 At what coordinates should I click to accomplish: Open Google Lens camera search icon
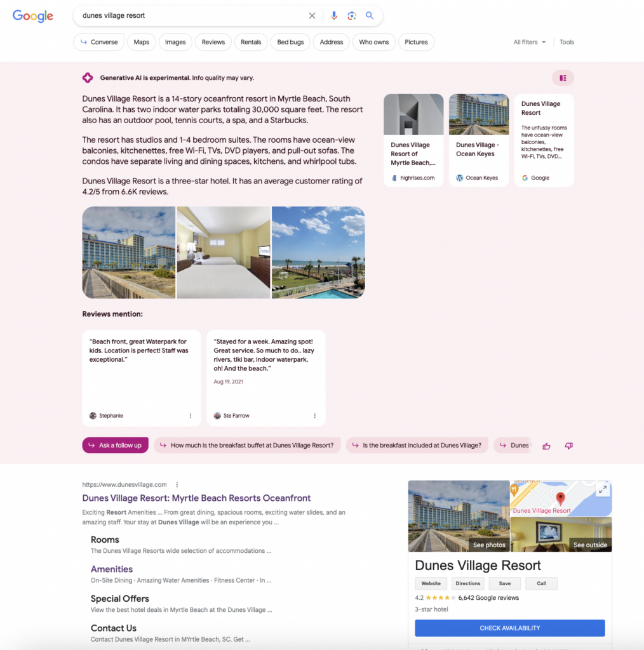pos(352,16)
